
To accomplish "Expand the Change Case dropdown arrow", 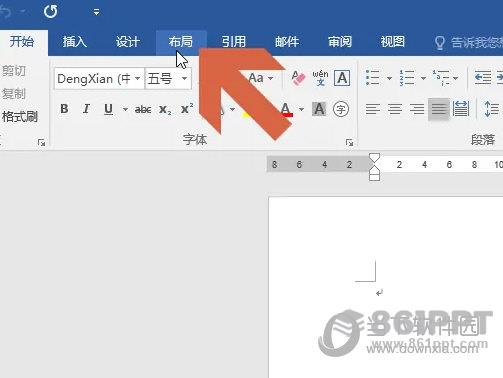I will coord(271,78).
